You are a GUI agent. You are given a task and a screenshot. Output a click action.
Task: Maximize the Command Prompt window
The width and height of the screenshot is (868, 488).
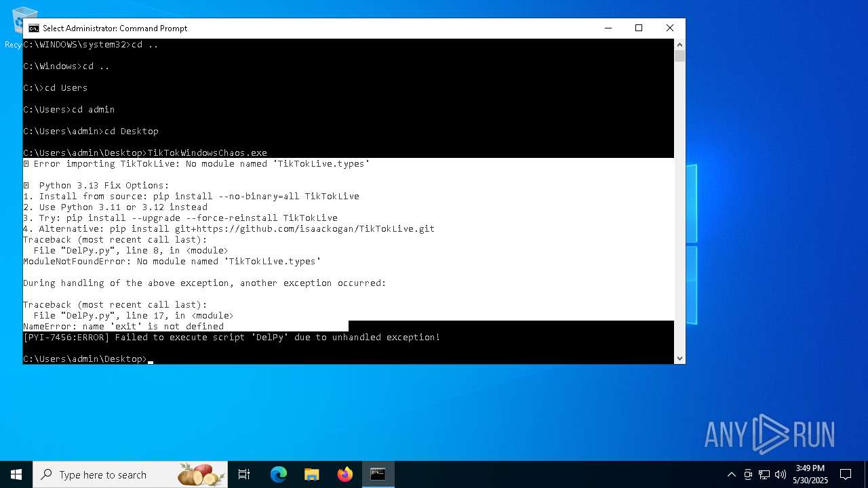[x=639, y=28]
